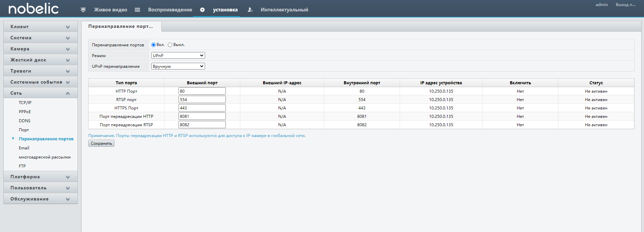Click the Live video monitor icon
644x232 pixels.
point(83,10)
